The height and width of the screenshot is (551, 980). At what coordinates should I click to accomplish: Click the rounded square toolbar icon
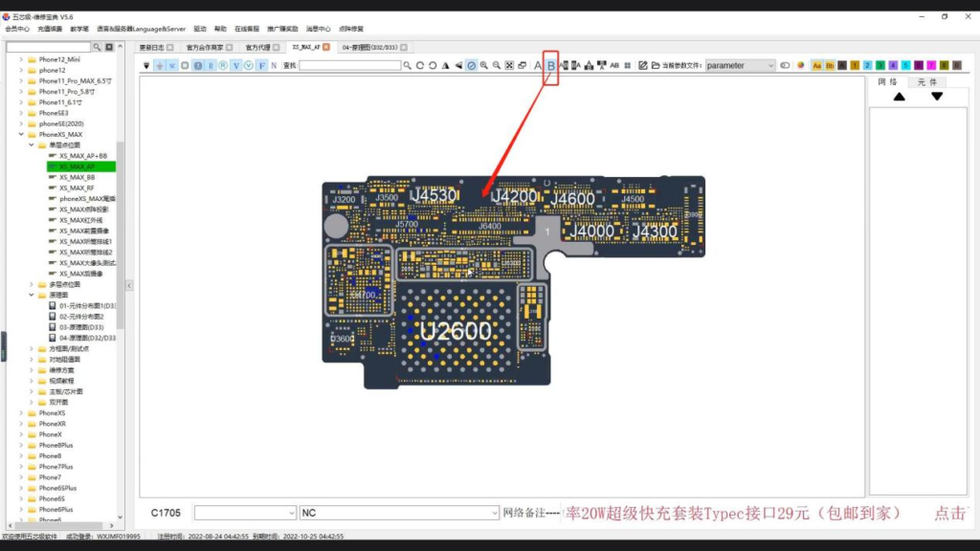[x=185, y=66]
